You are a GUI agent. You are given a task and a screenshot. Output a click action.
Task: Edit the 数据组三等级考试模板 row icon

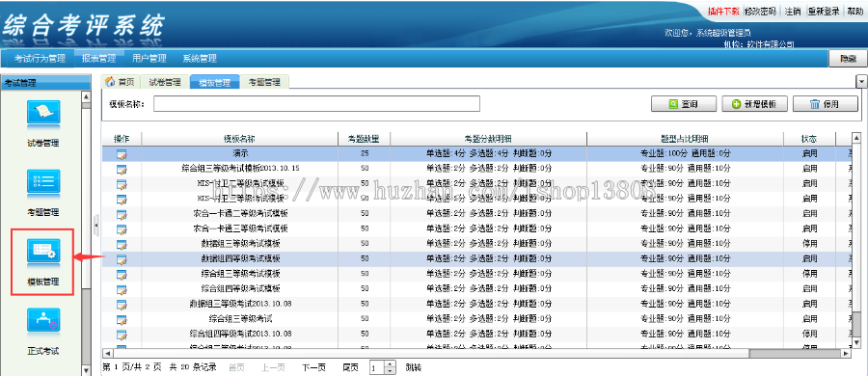click(122, 244)
